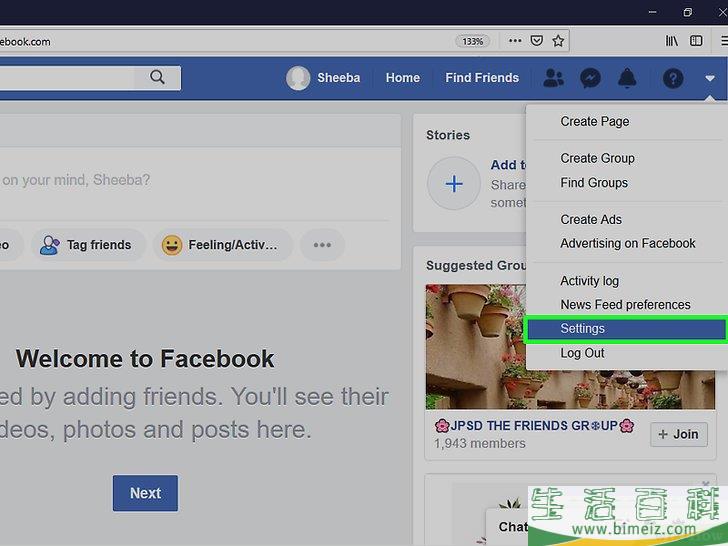Image resolution: width=728 pixels, height=546 pixels.
Task: Click the Feeling/Activity button
Action: point(223,245)
